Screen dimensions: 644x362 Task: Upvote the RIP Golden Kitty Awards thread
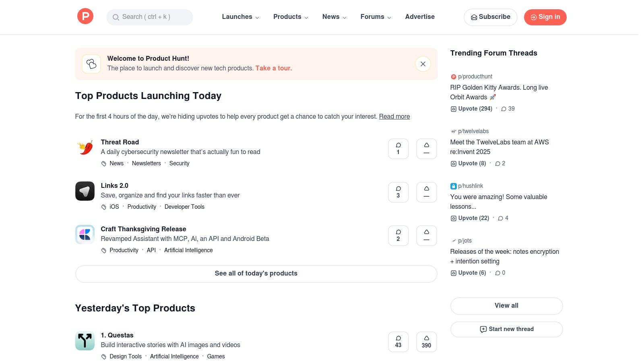tap(471, 109)
